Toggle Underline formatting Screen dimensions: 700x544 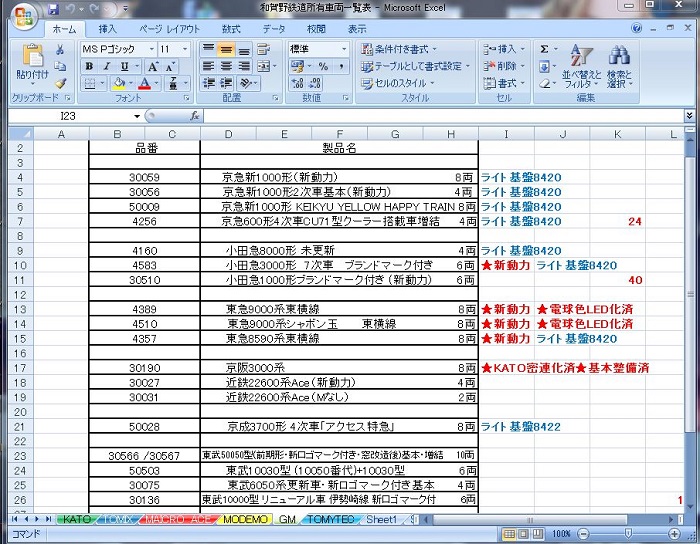125,66
